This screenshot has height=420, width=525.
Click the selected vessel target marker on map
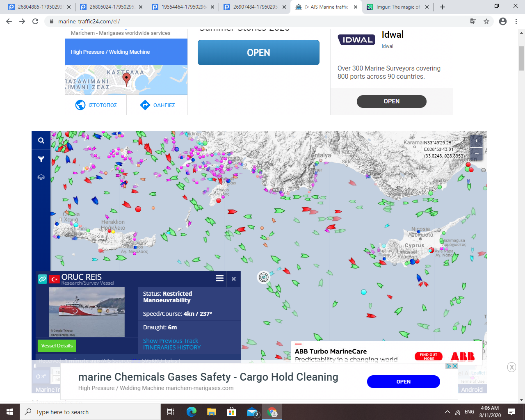click(x=264, y=277)
